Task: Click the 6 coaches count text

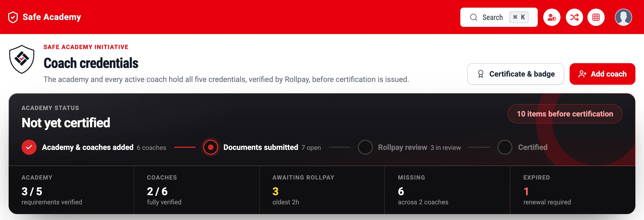Action: [151, 148]
